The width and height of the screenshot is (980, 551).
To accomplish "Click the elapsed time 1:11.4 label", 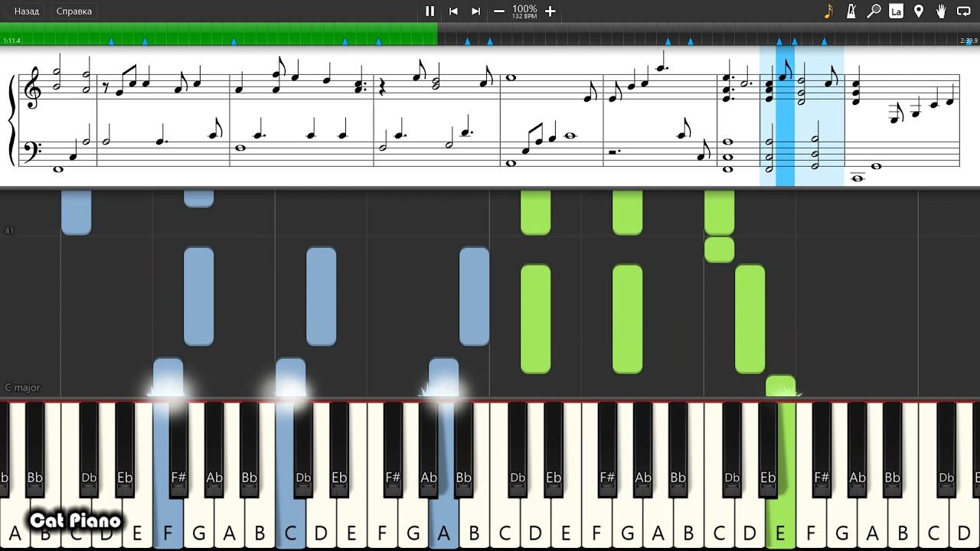I will point(11,41).
